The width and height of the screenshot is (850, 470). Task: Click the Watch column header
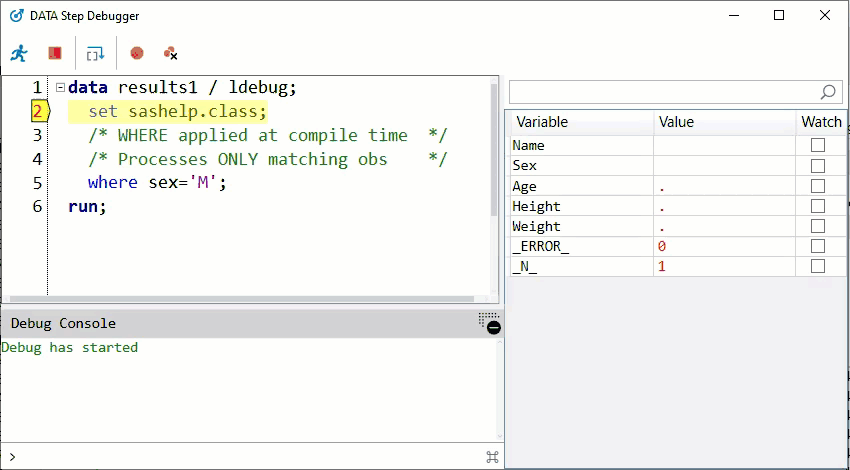pyautogui.click(x=821, y=122)
